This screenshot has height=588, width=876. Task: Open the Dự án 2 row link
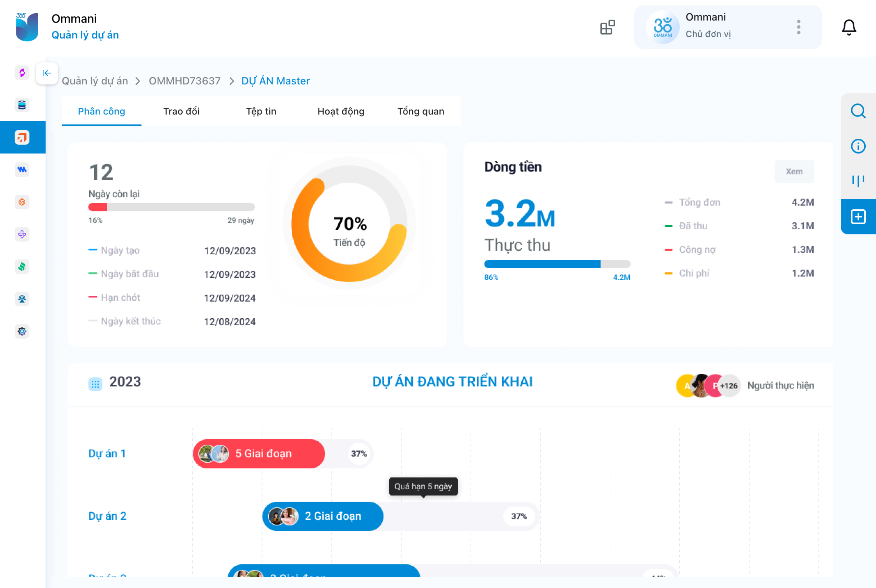click(x=107, y=516)
